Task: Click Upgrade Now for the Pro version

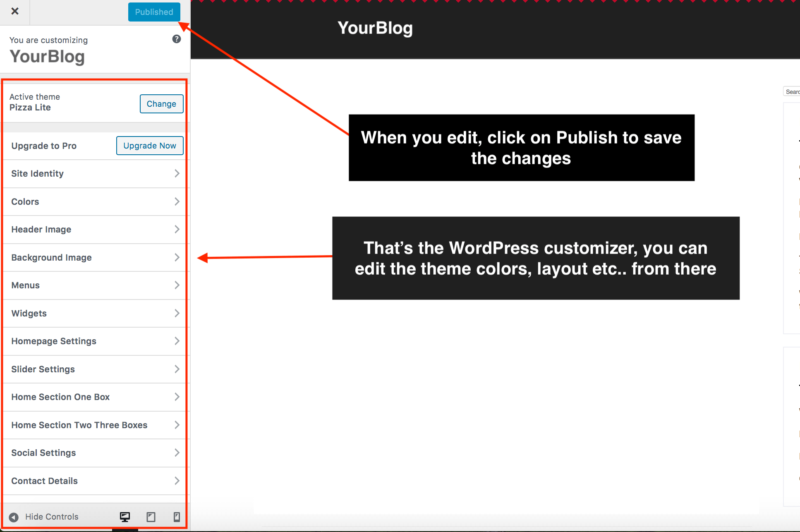Action: (149, 146)
